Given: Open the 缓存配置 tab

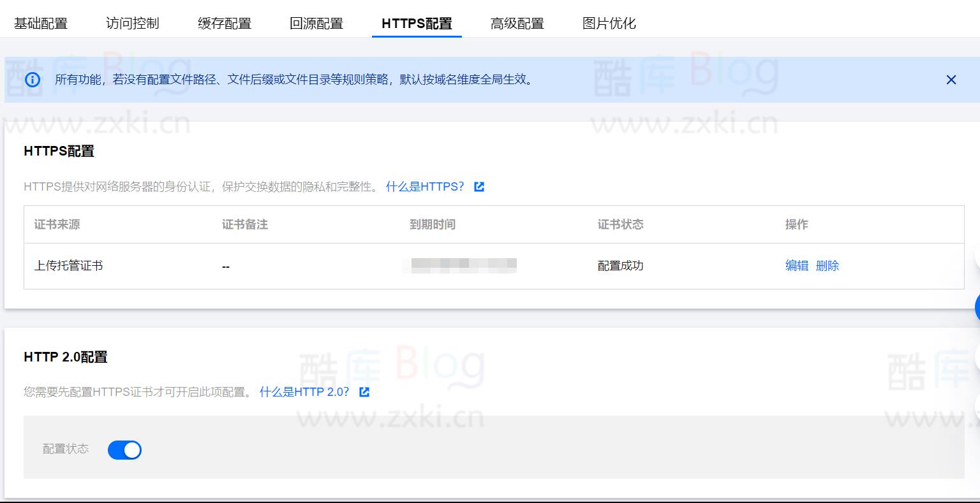Looking at the screenshot, I should [x=224, y=23].
